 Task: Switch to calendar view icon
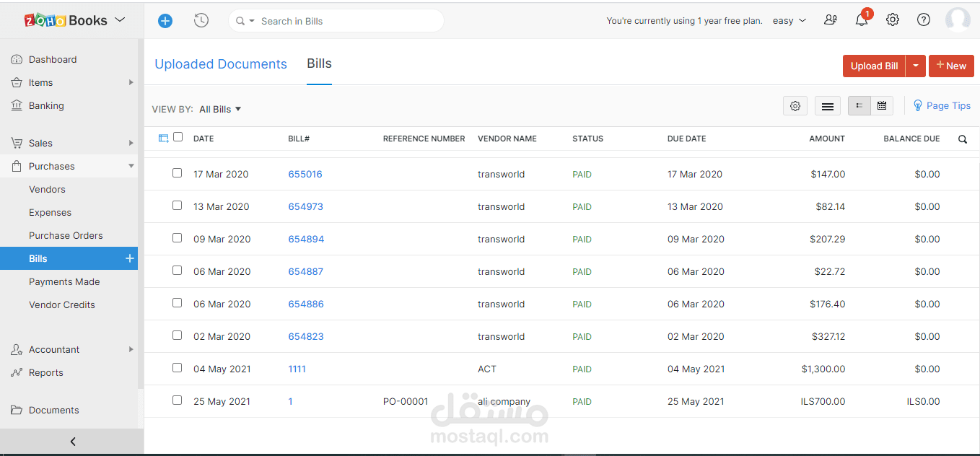[882, 106]
